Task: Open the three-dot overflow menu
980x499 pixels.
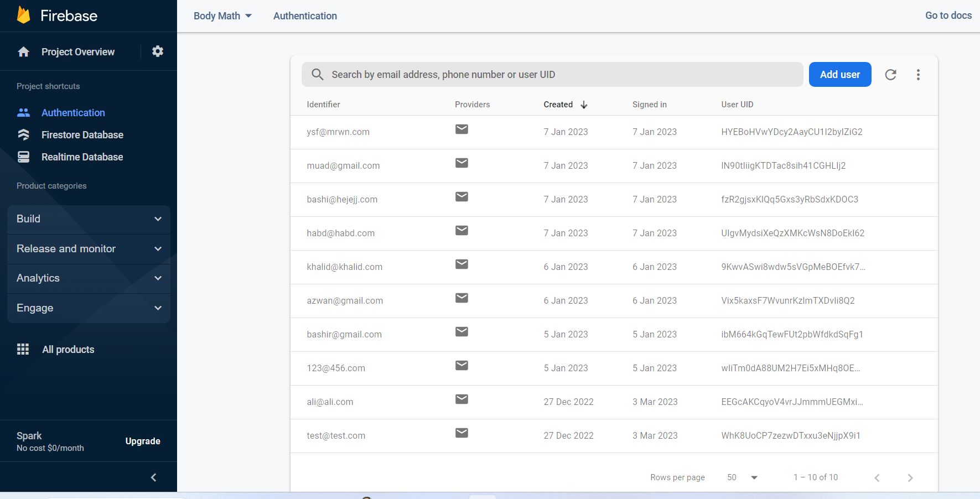Action: pos(918,74)
